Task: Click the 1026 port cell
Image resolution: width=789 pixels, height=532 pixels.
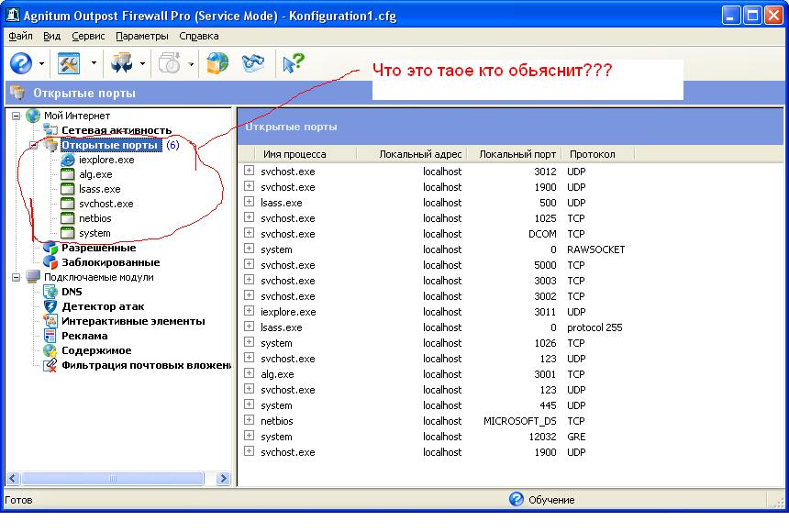Action: click(x=545, y=343)
